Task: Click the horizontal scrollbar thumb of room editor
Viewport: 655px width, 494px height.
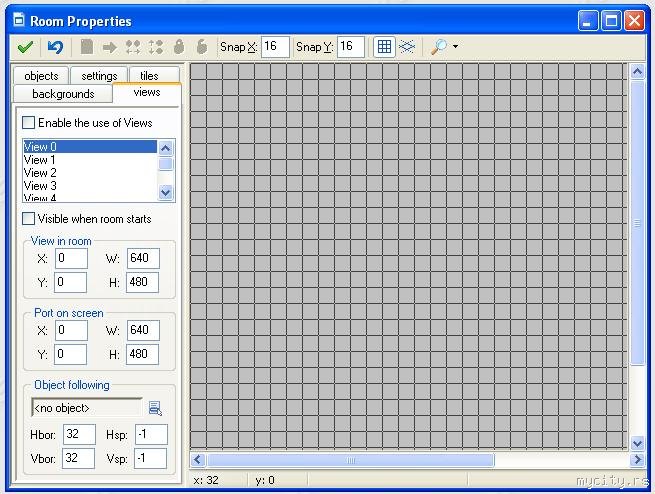Action: pyautogui.click(x=351, y=460)
